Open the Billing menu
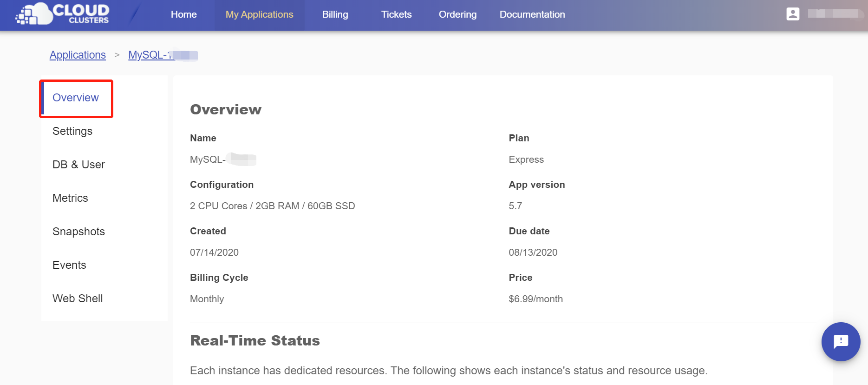868x385 pixels. click(x=335, y=14)
